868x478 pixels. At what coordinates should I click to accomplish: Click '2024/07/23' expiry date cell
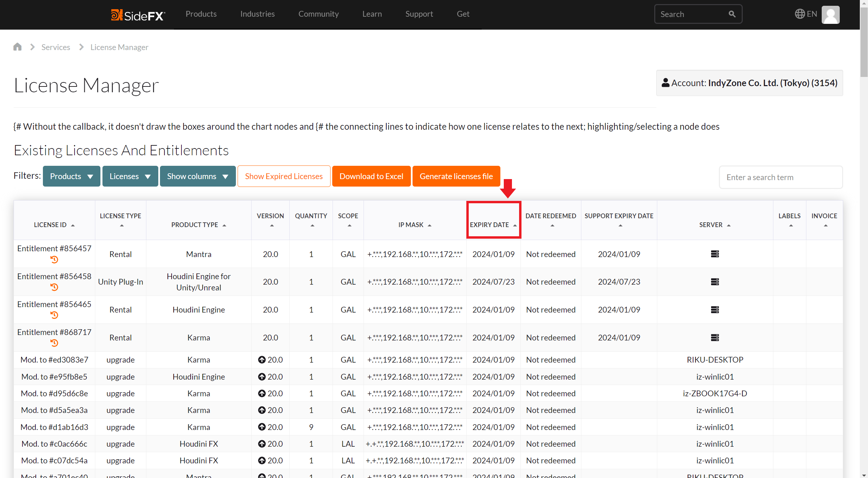coord(494,282)
